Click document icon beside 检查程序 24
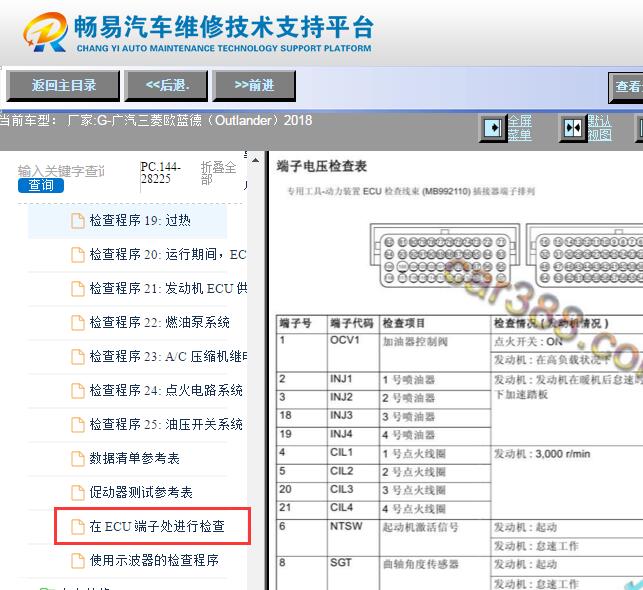The width and height of the screenshot is (643, 590). pyautogui.click(x=78, y=391)
